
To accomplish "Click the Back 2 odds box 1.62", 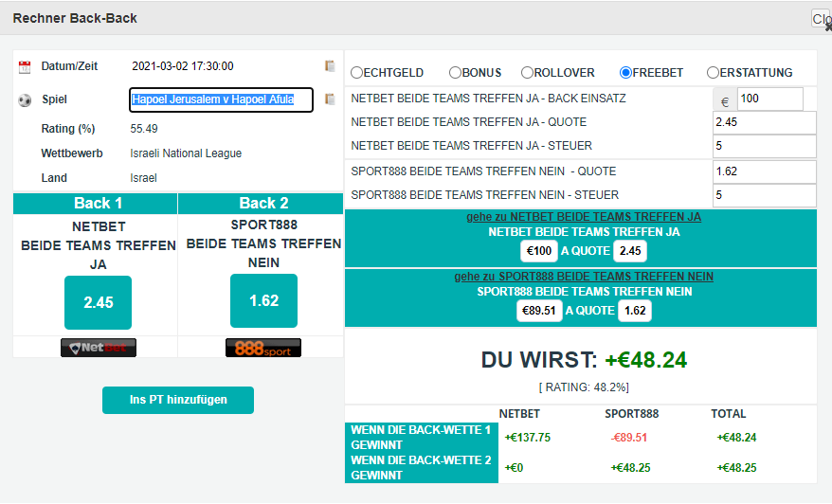I will pos(263,301).
